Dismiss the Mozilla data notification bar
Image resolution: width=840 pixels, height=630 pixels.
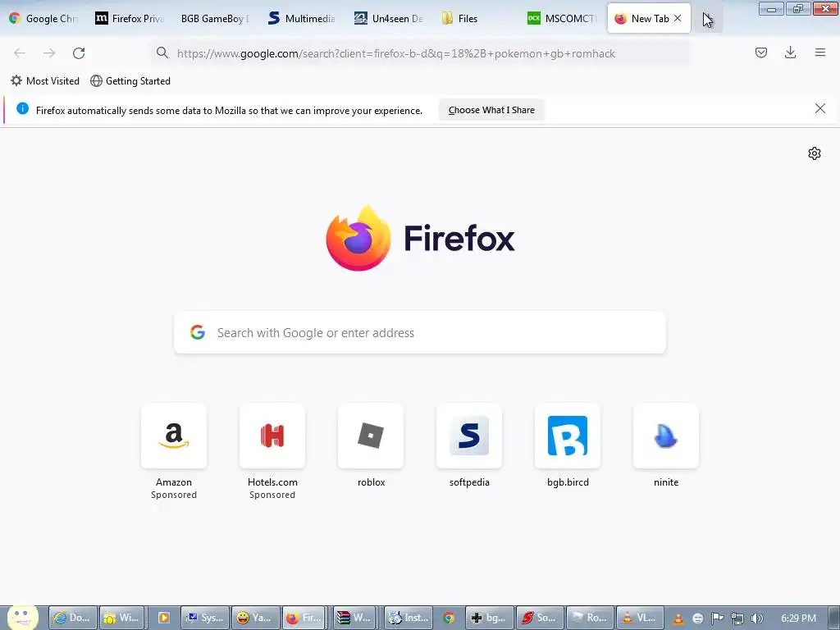click(819, 109)
